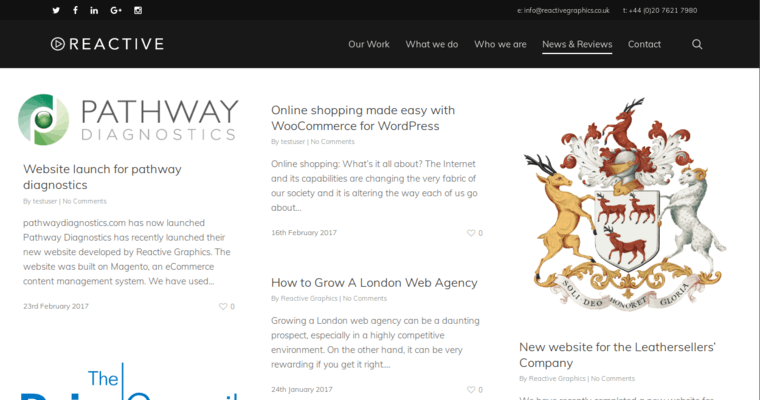The image size is (760, 400).
Task: Click the Reactive logo
Action: [x=107, y=44]
